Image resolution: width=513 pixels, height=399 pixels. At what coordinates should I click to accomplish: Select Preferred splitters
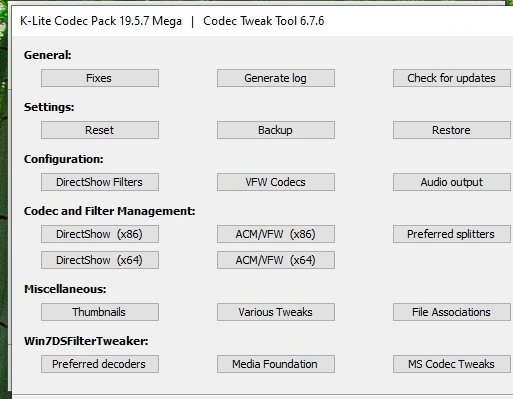click(x=452, y=234)
